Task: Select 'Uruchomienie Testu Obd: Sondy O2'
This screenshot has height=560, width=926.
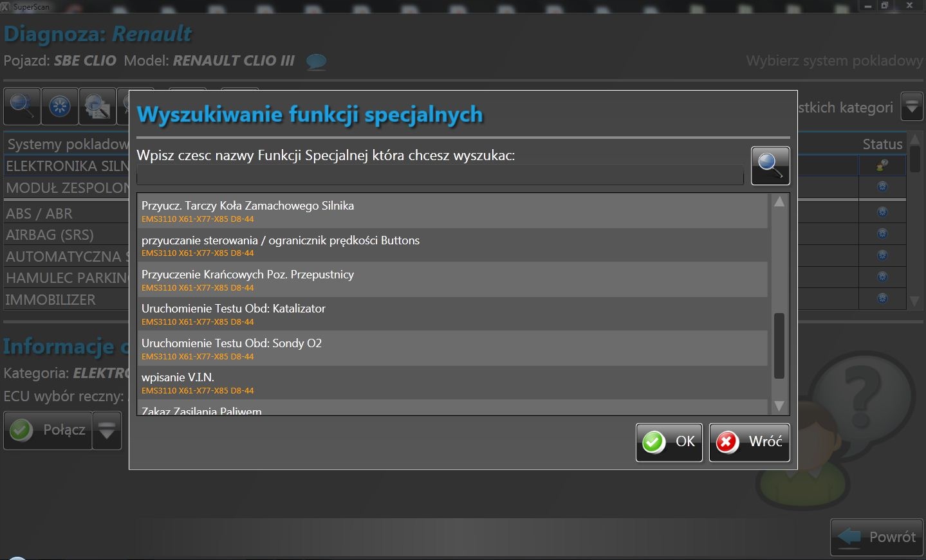Action: [x=452, y=348]
